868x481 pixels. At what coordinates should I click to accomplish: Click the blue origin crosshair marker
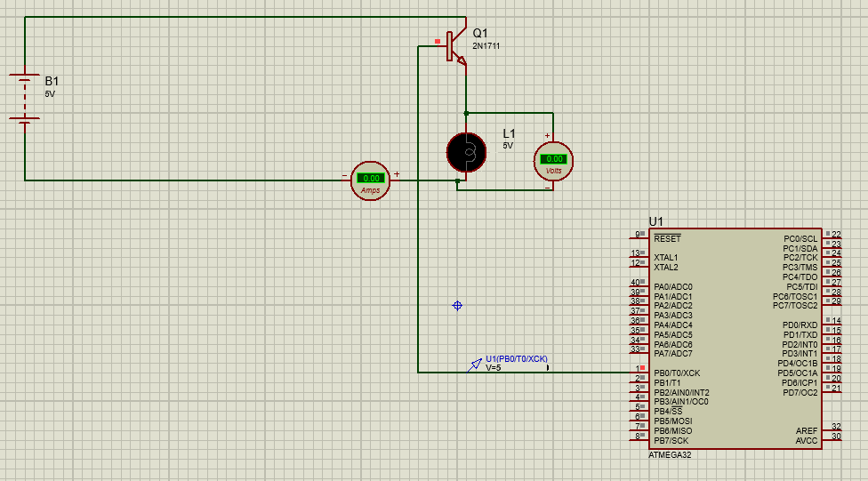(457, 305)
